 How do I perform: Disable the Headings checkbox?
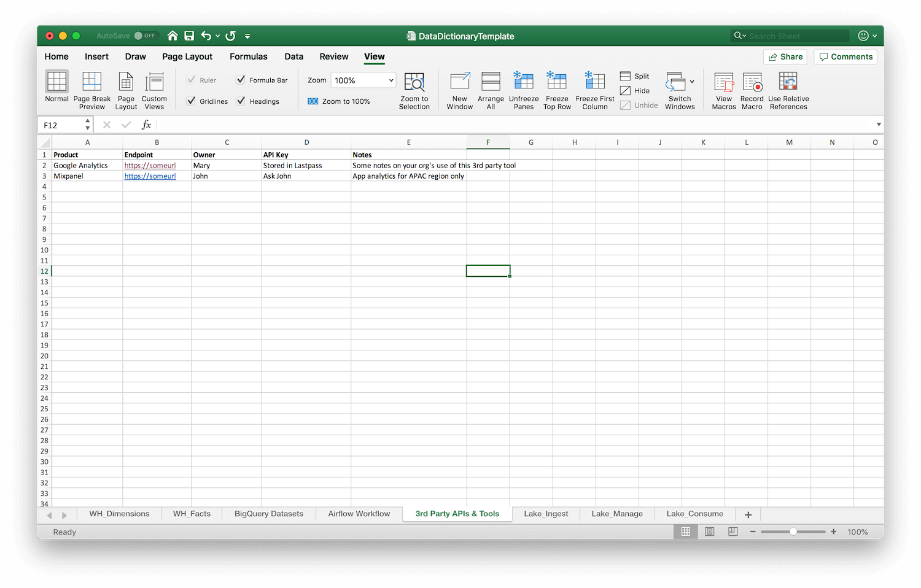(x=241, y=101)
